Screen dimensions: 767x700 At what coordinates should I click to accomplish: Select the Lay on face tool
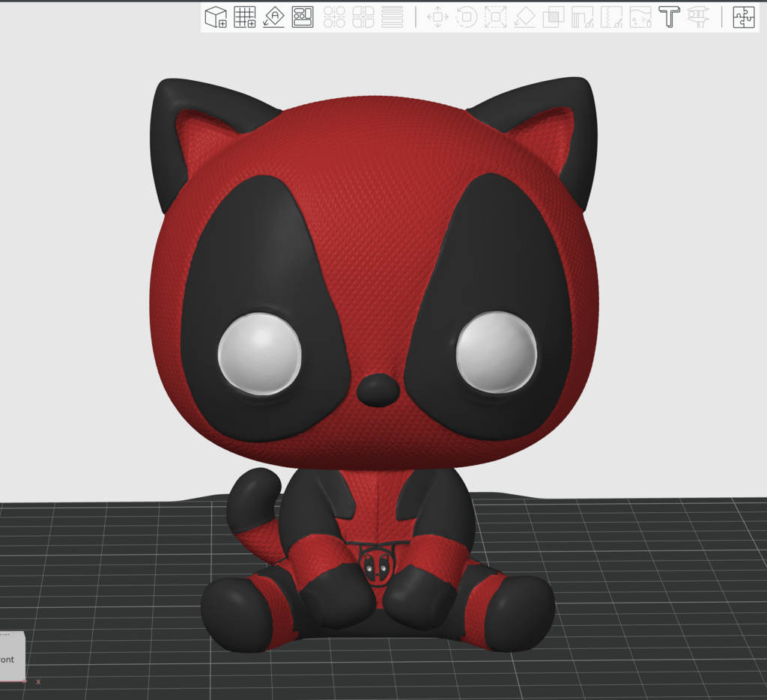tap(524, 17)
